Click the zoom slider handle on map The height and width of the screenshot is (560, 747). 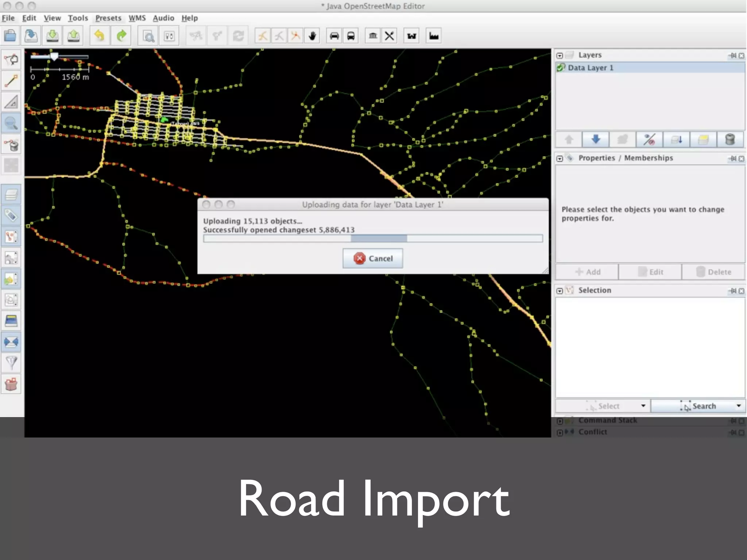pos(54,57)
